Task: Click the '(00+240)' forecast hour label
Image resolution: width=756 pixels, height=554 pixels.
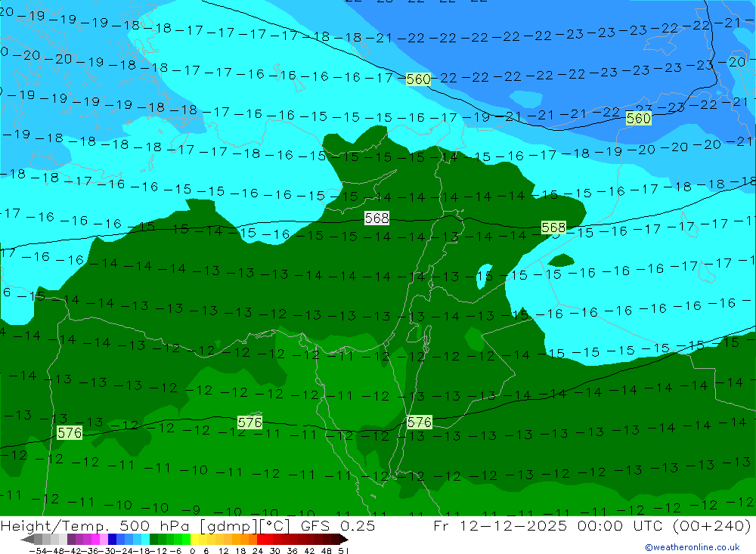Action: click(x=711, y=525)
